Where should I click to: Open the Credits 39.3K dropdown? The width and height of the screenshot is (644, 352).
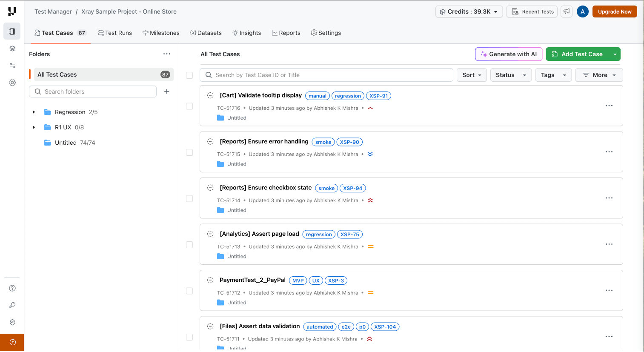[469, 11]
